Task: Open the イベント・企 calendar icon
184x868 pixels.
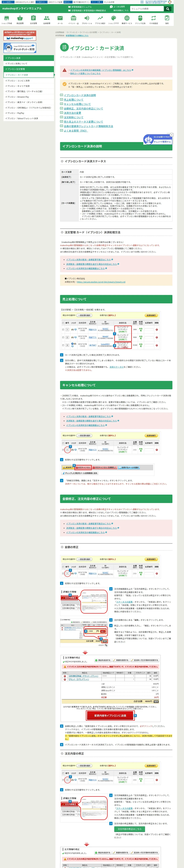Action: (x=73, y=20)
